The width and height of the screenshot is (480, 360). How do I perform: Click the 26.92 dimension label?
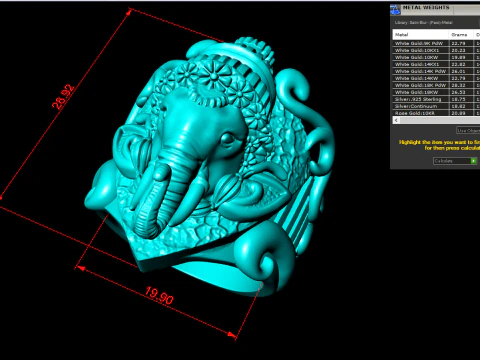tap(63, 97)
